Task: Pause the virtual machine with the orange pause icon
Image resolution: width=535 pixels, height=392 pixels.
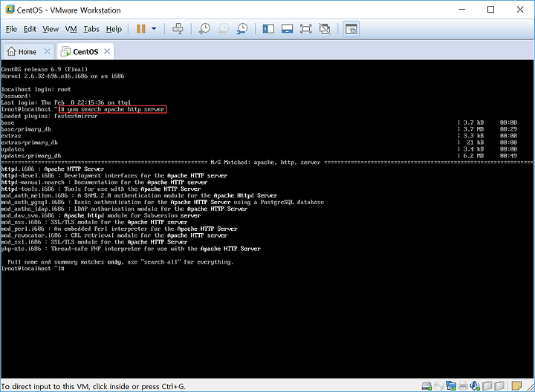Action: 141,29
